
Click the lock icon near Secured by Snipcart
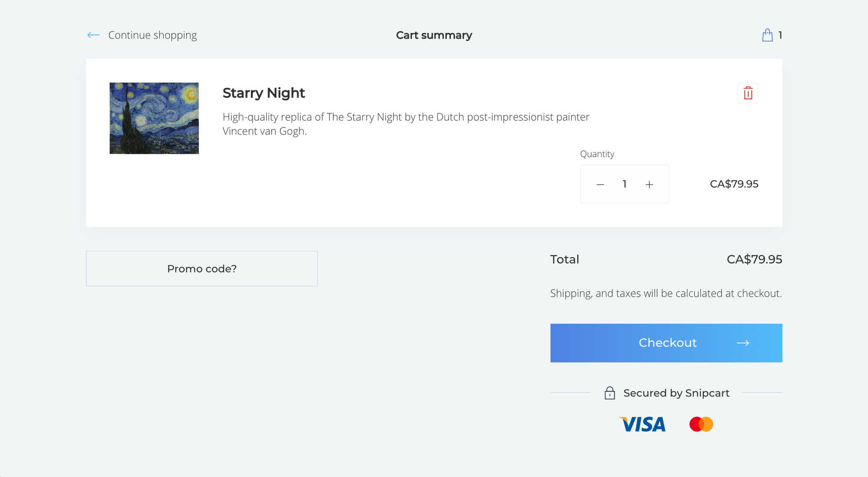(x=610, y=393)
